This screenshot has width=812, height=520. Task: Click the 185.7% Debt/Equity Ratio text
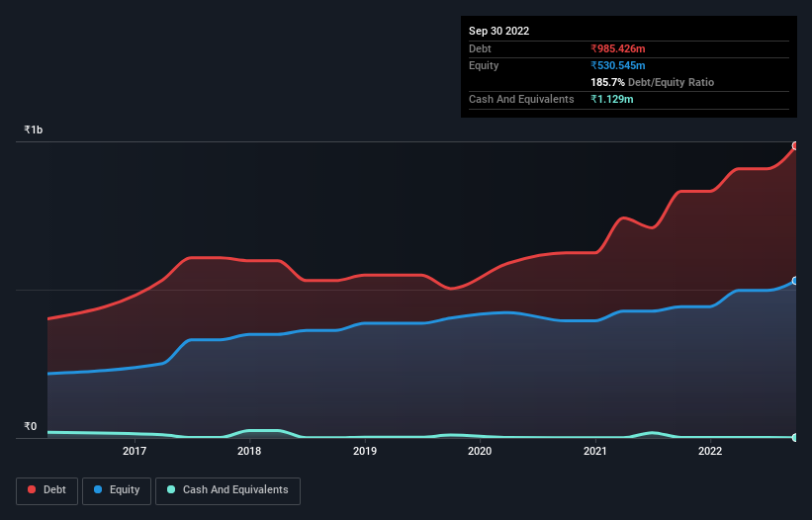pos(652,82)
